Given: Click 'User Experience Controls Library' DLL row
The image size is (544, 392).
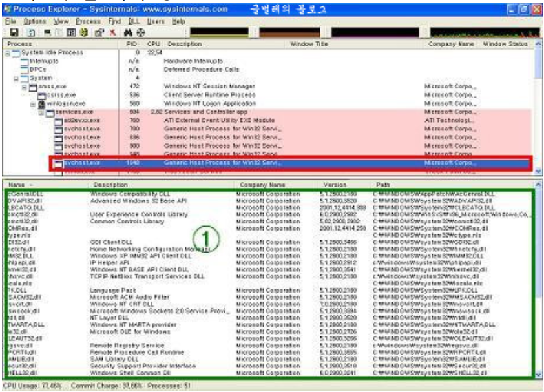Looking at the screenshot, I should (269, 215).
